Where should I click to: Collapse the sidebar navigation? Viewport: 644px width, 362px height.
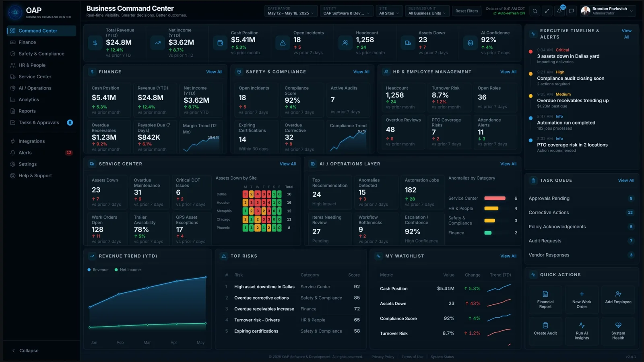tap(25, 351)
